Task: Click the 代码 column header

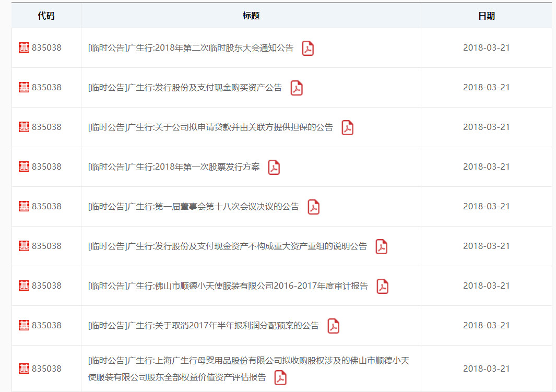Action: (46, 16)
